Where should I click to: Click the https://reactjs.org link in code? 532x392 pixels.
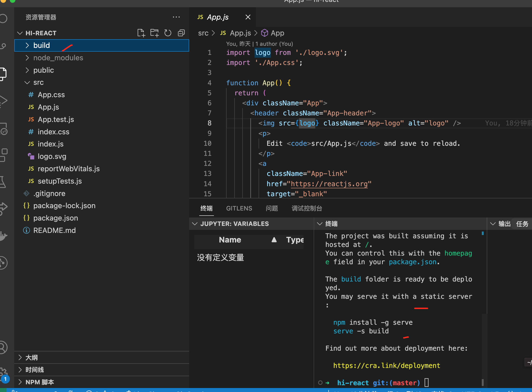[x=329, y=184]
